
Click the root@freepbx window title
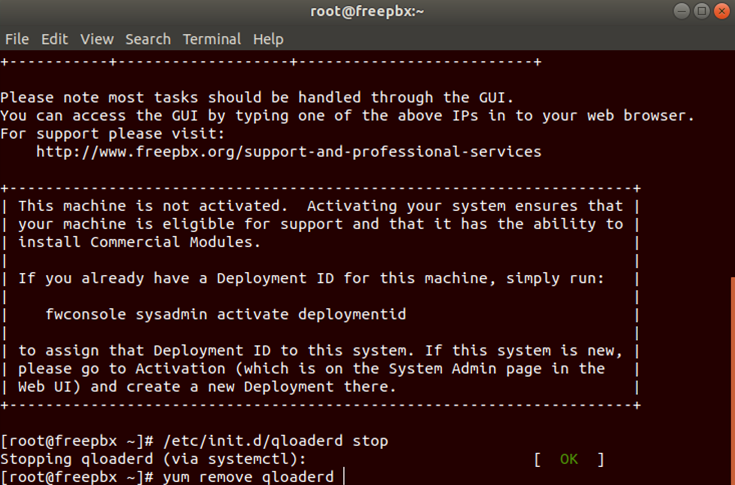click(x=367, y=12)
